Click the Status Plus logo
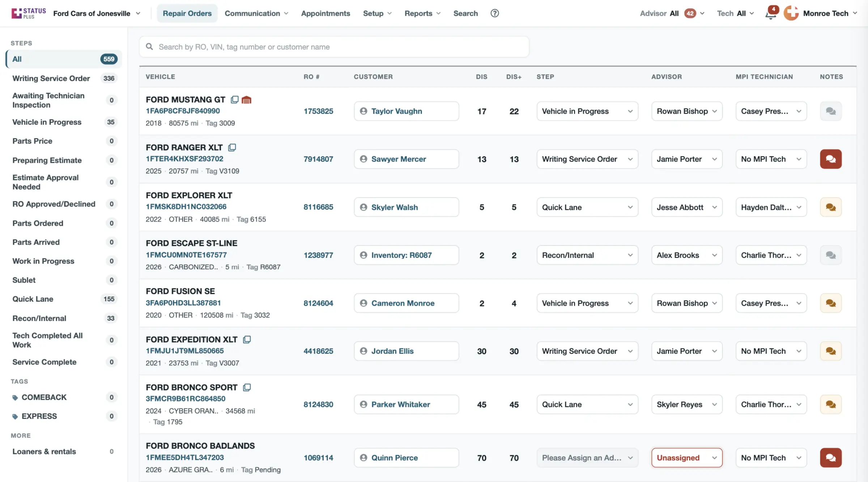The height and width of the screenshot is (482, 868). coord(29,13)
